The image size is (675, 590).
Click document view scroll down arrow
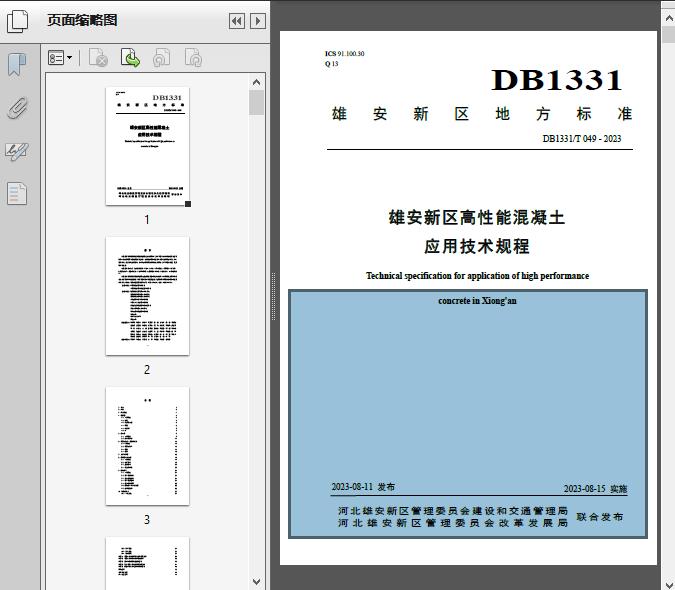pos(669,584)
